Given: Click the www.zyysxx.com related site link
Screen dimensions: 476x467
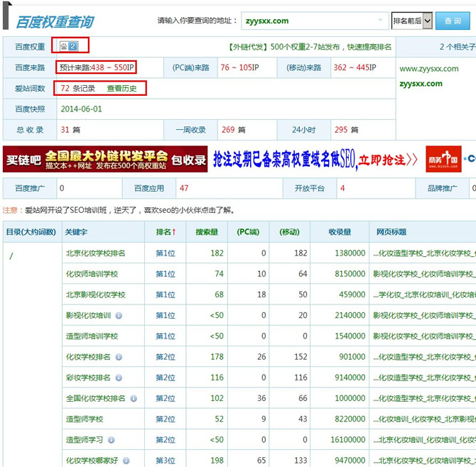Looking at the screenshot, I should click(x=428, y=69).
